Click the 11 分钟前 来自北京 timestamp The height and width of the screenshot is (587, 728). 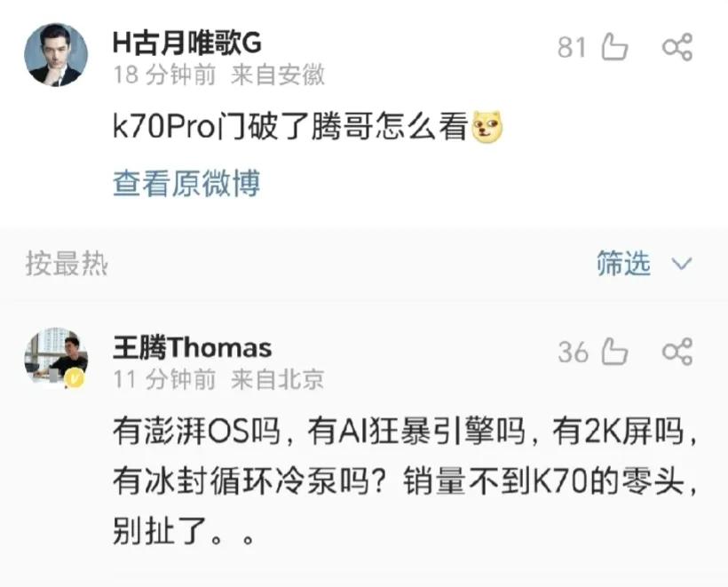point(218,379)
